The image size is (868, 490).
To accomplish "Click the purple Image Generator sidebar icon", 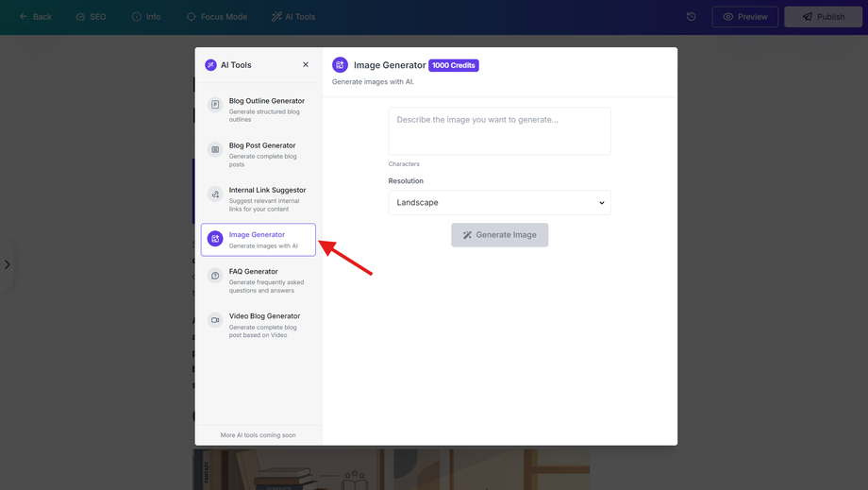I will coord(215,239).
